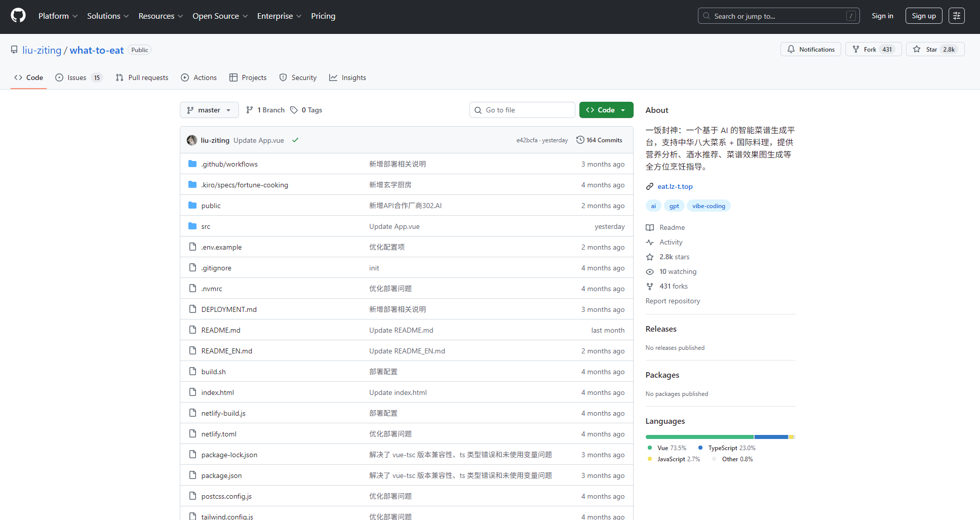Expand the green Code dropdown button
This screenshot has height=520, width=980.
(606, 110)
